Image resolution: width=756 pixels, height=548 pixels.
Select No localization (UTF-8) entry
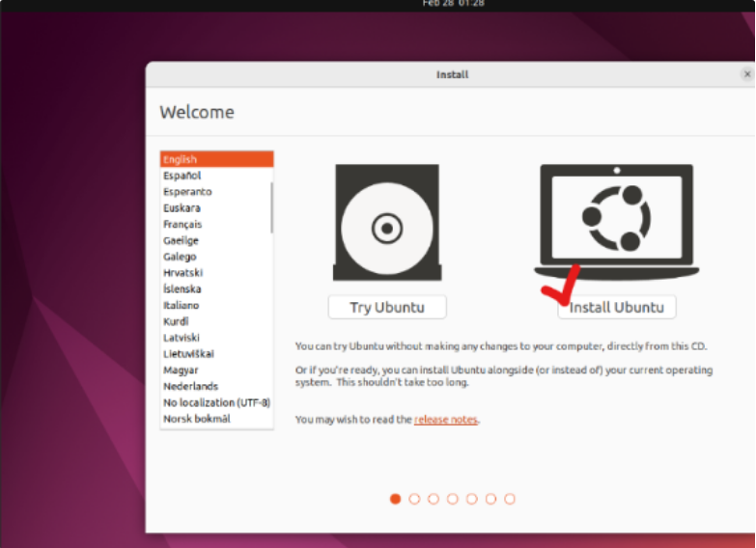coord(215,403)
